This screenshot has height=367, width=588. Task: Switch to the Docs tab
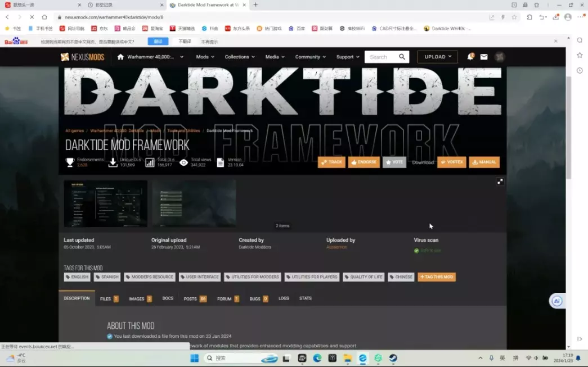(x=168, y=298)
